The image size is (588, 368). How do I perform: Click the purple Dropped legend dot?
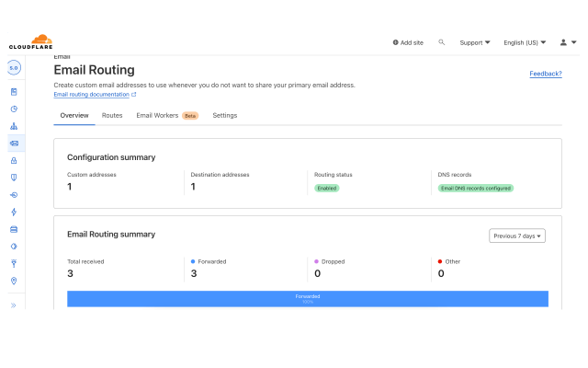click(x=316, y=261)
